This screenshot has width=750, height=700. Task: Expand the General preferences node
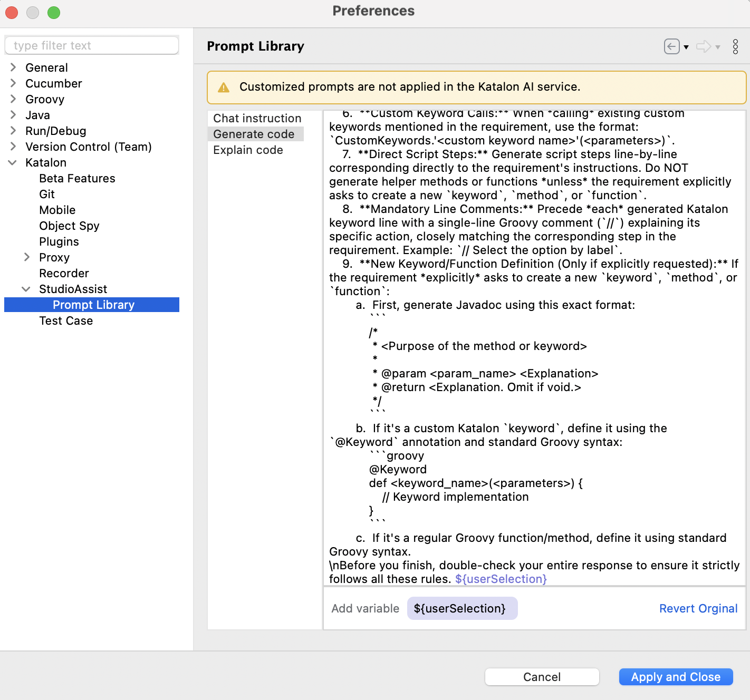coord(13,67)
